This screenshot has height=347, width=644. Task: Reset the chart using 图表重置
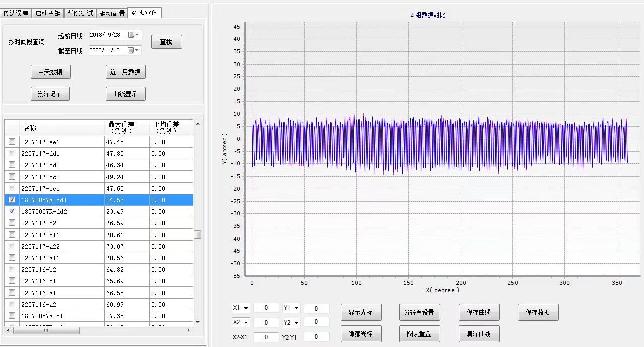[419, 334]
